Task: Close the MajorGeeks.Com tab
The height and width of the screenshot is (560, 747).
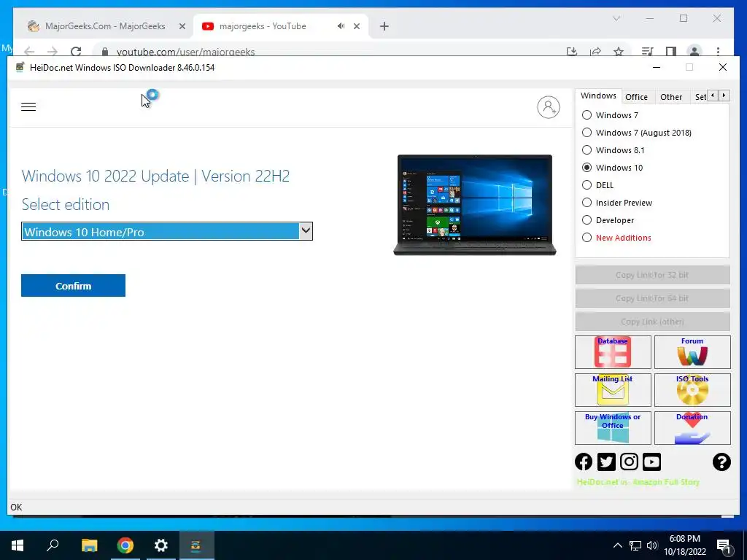Action: tap(182, 27)
